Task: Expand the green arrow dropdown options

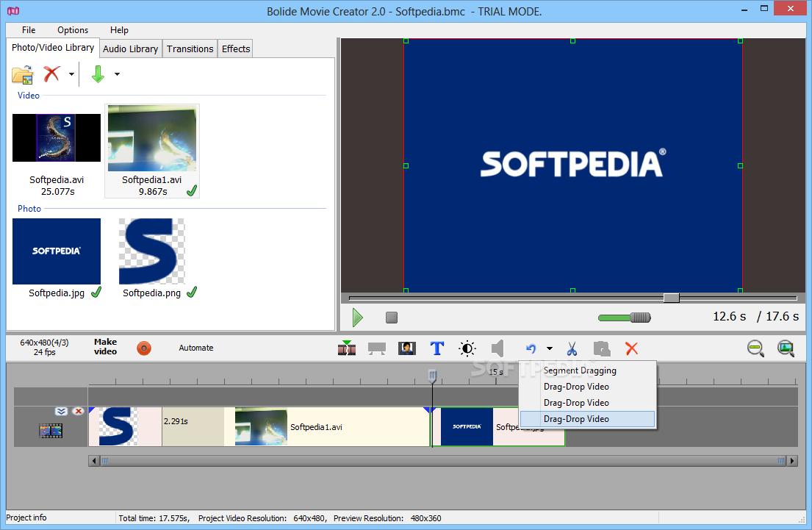Action: [117, 74]
